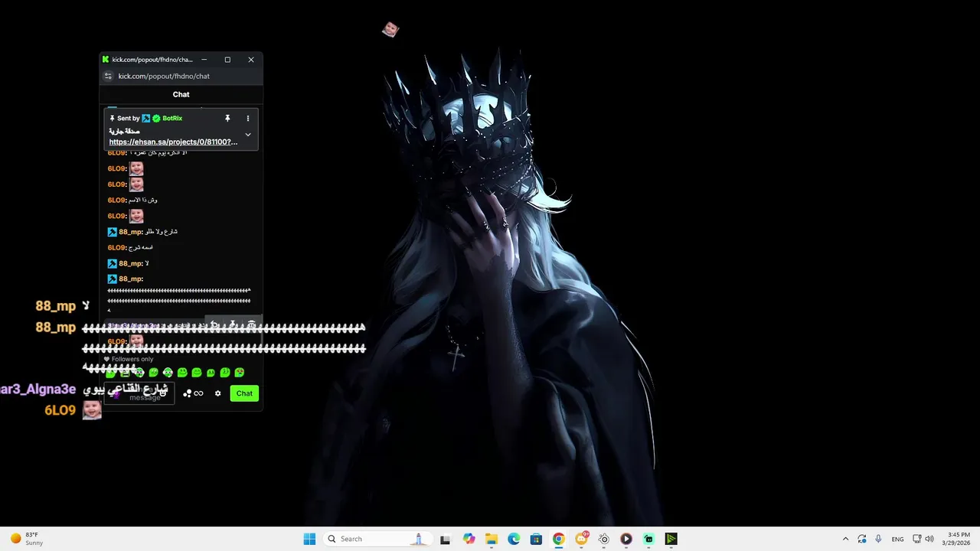Viewport: 980px width, 551px height.
Task: Click the pin icon on the pinned message
Action: coord(227,119)
